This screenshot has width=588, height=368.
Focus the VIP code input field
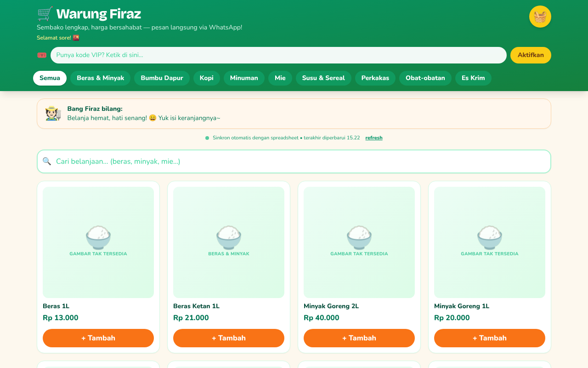[278, 55]
